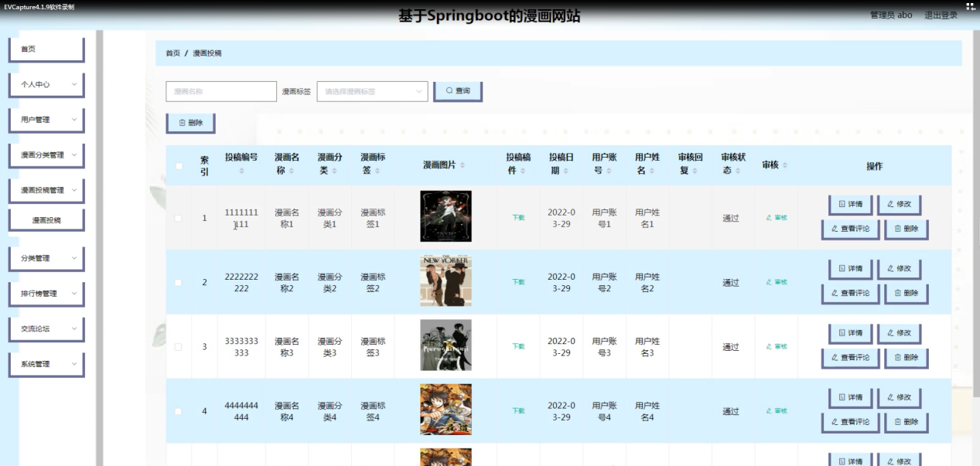
Task: Click the 审核 link in row 3
Action: point(777,347)
